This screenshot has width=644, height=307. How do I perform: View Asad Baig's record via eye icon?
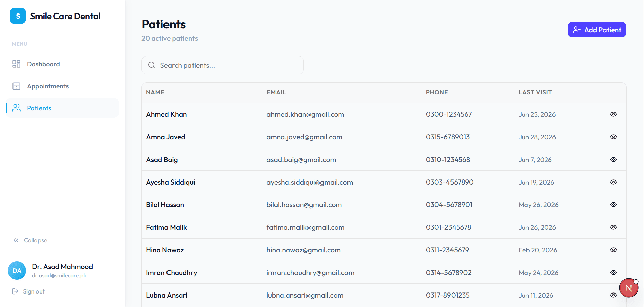pyautogui.click(x=613, y=159)
